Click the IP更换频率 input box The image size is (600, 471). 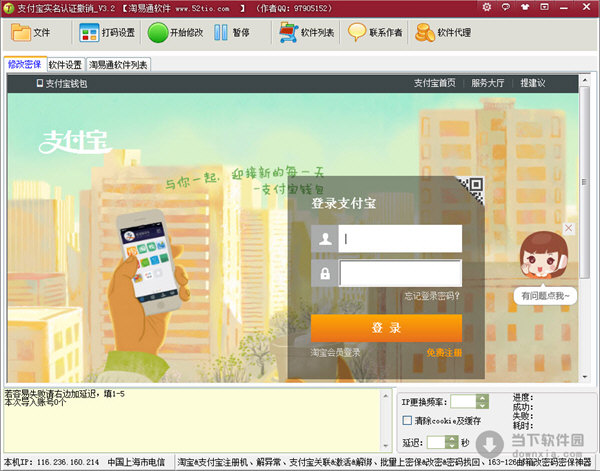[x=463, y=402]
